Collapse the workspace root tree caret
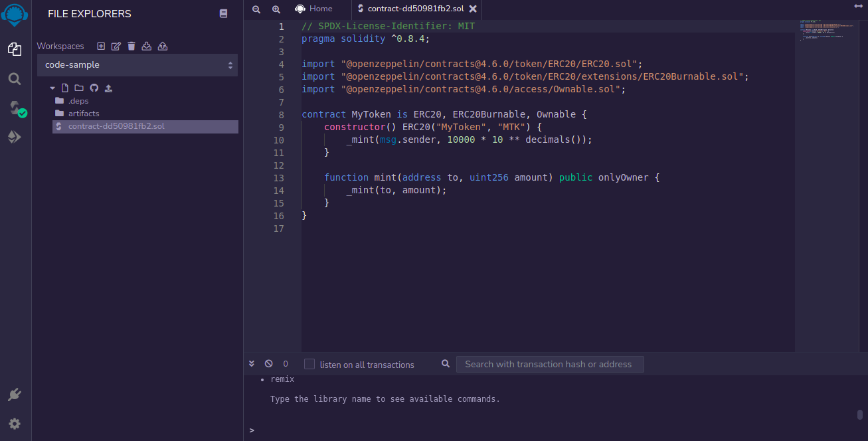868x441 pixels. [52, 88]
